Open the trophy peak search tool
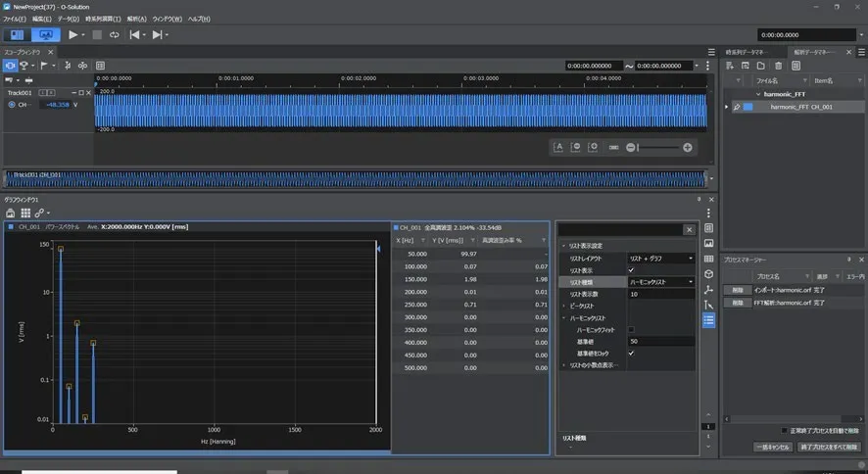 pos(24,66)
